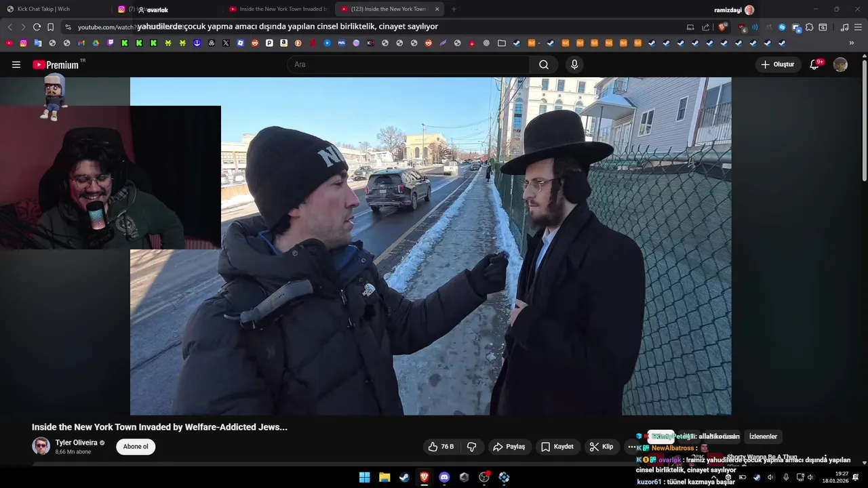Click the search magnifier button

click(x=544, y=64)
